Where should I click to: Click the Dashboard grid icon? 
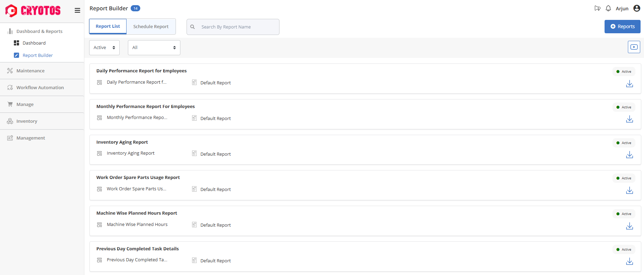[16, 43]
